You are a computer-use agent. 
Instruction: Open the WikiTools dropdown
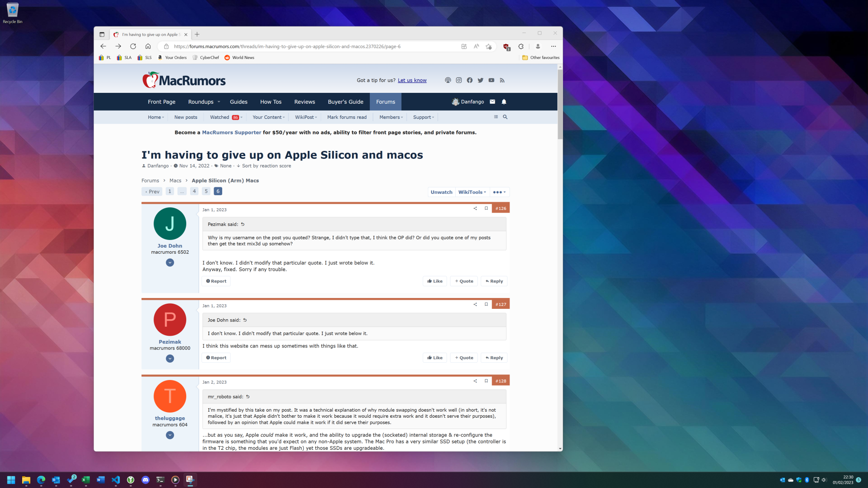472,192
